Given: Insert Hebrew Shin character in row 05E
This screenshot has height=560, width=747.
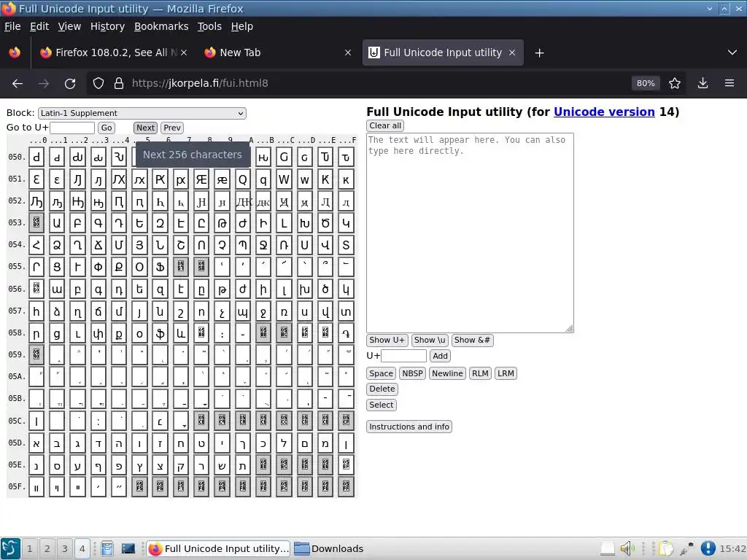Looking at the screenshot, I should 222,466.
